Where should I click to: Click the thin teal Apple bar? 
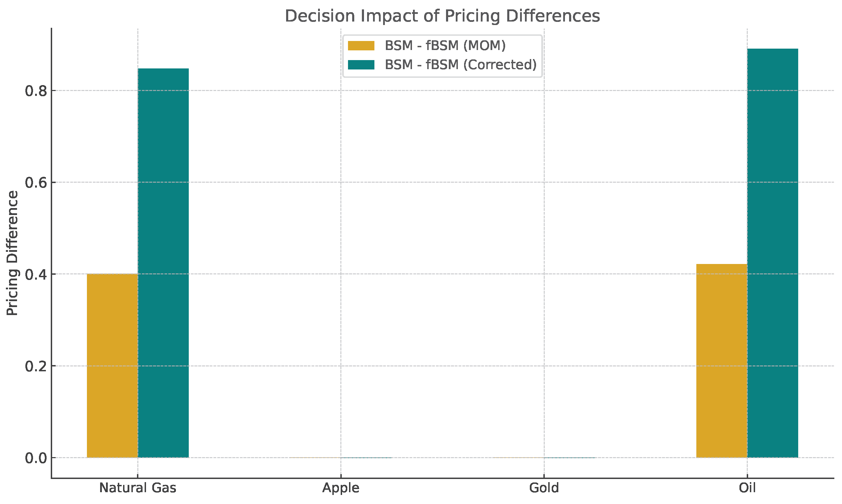tap(366, 458)
